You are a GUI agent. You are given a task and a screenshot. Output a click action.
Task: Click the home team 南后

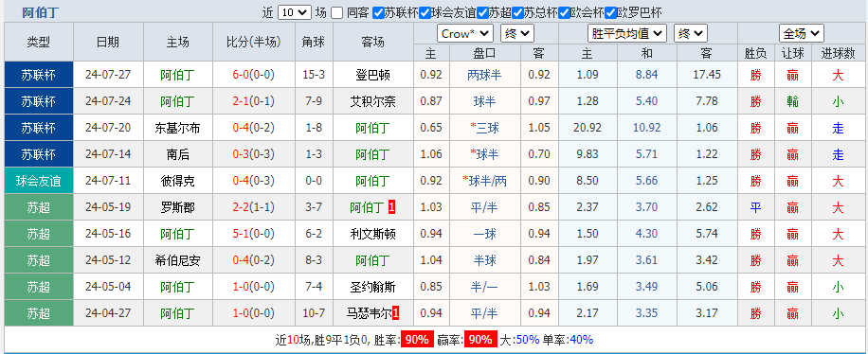tap(178, 154)
